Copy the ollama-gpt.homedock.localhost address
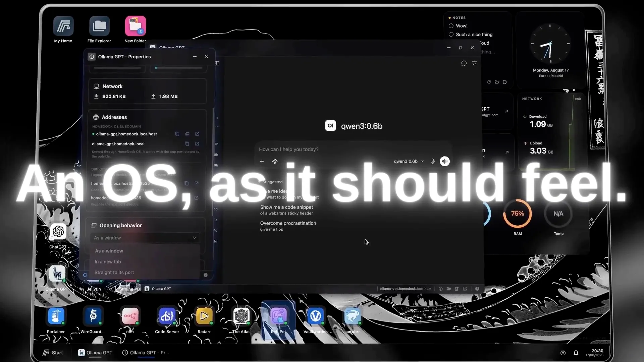644x362 pixels. click(177, 134)
